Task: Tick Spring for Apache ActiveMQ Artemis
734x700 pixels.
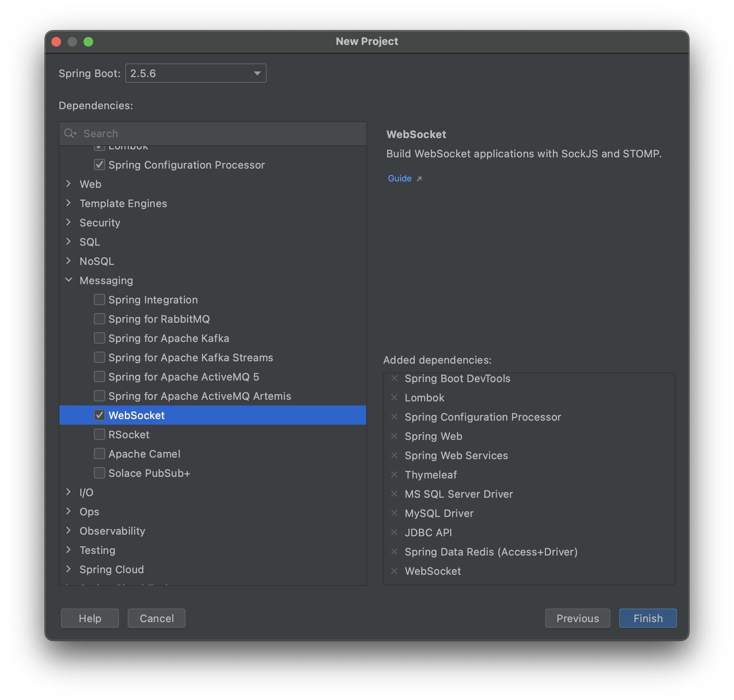Action: coord(100,396)
